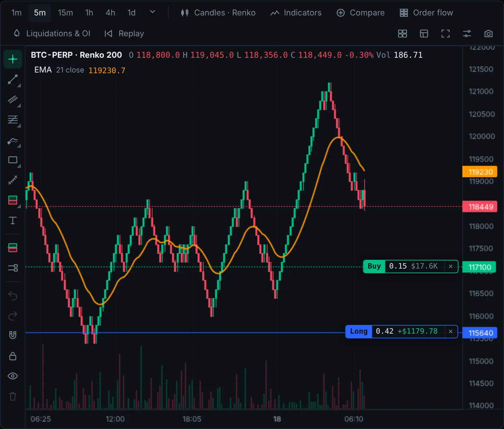Screen dimensions: 504x429
Task: Open the order lines settings tool
Action: 13,268
